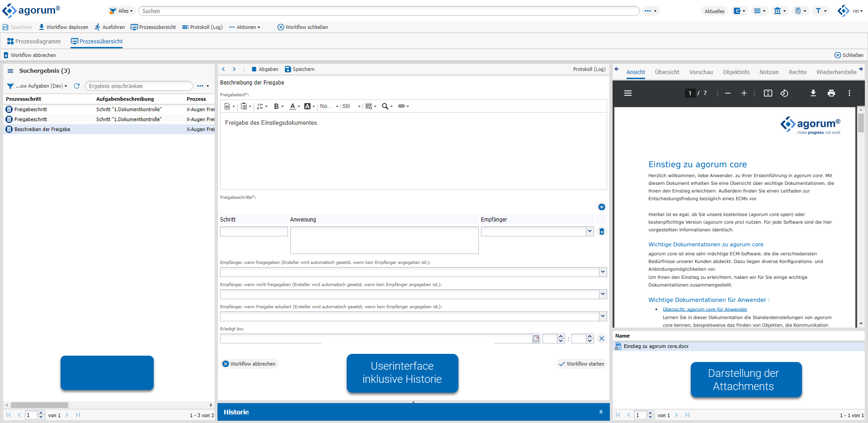Image resolution: width=868 pixels, height=423 pixels.
Task: Open 'Empfänger, wenn Freigabe eskaliert' dropdown
Action: [603, 316]
